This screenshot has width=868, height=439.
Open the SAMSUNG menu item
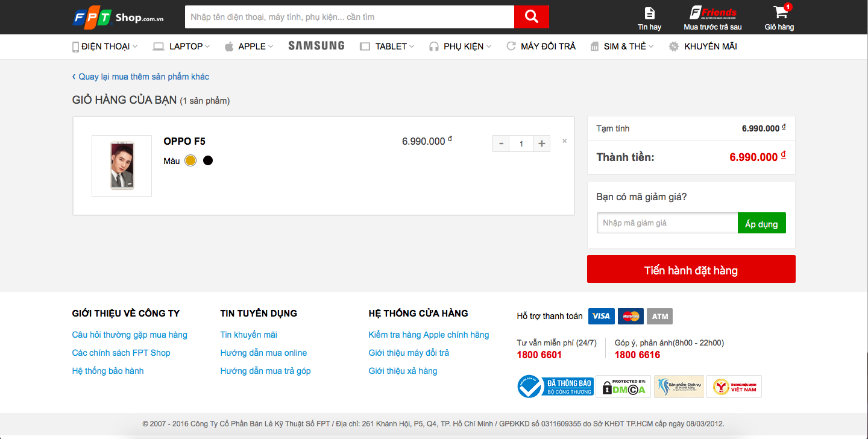click(x=316, y=46)
